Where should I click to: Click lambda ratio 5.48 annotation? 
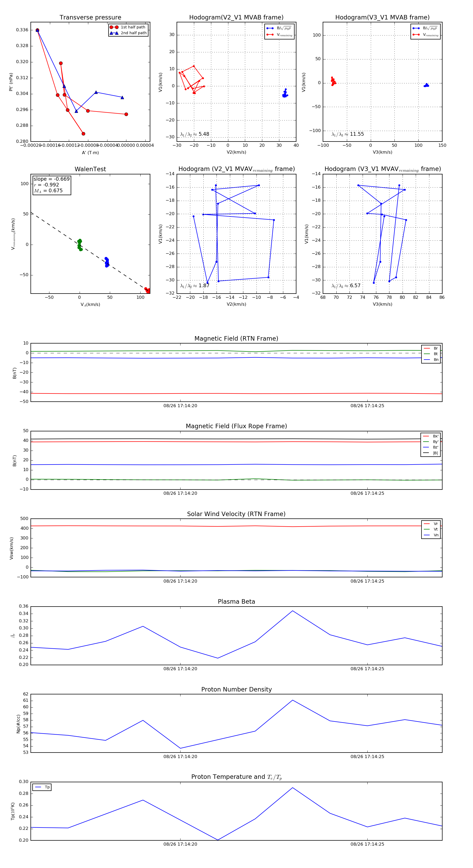pyautogui.click(x=194, y=134)
